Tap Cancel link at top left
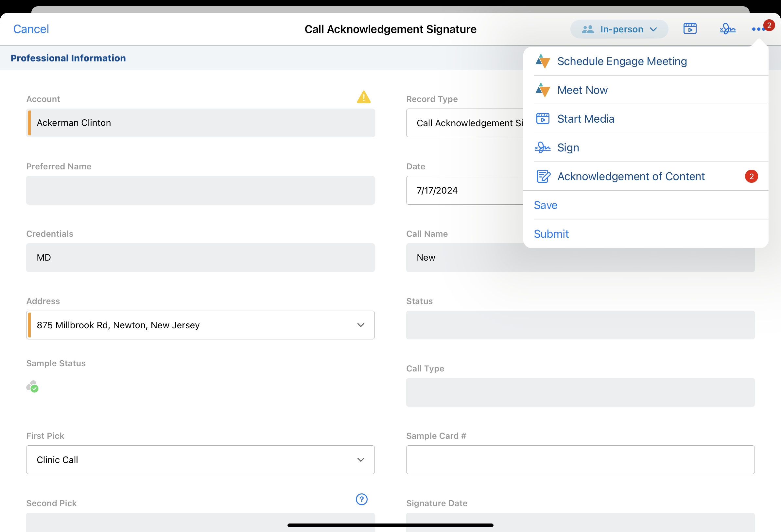This screenshot has width=781, height=532. pos(31,29)
